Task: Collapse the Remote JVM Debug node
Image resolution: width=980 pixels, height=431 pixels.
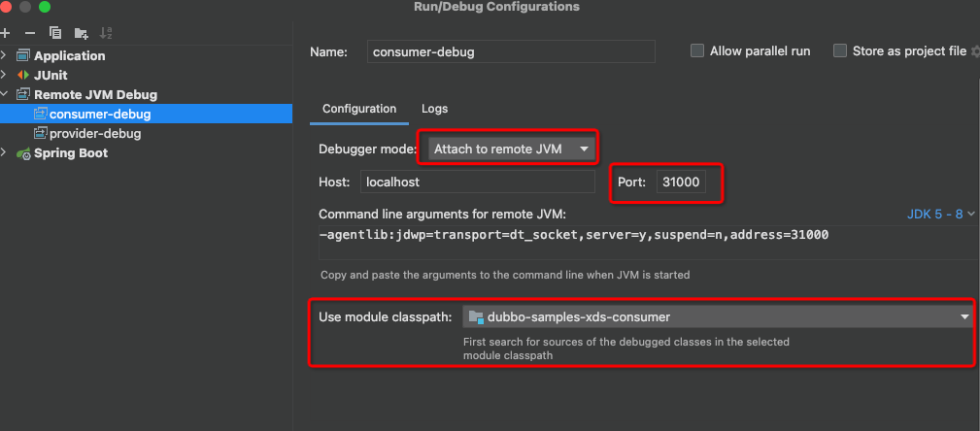Action: (5, 94)
